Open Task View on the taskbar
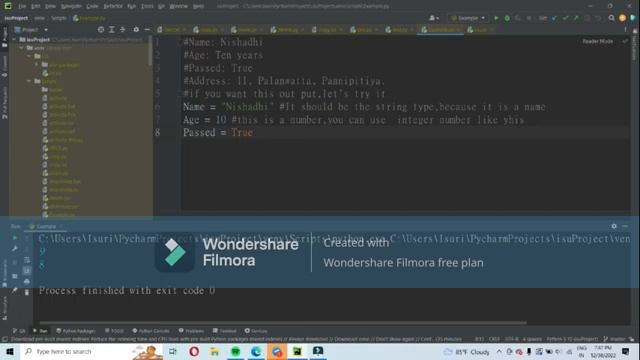The width and height of the screenshot is (640, 360). pyautogui.click(x=173, y=351)
